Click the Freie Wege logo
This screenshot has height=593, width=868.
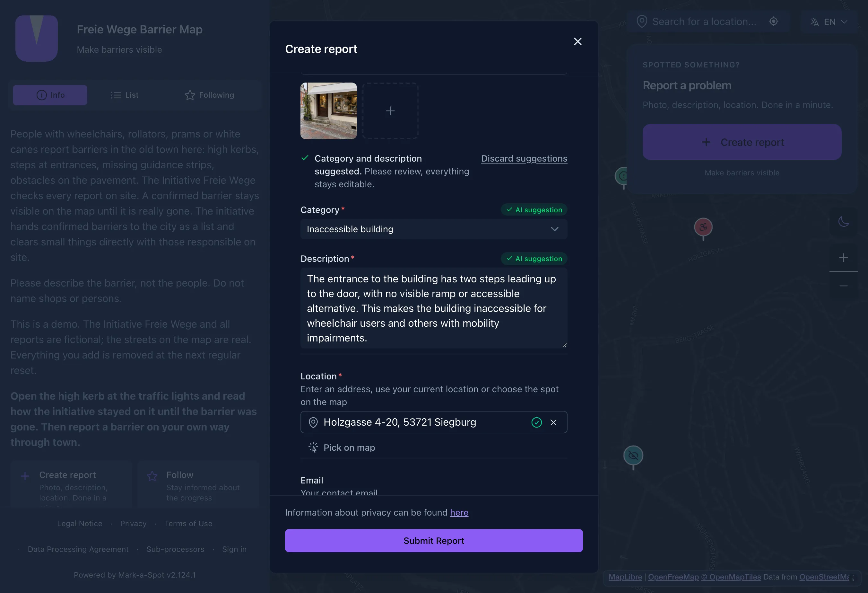(x=37, y=39)
